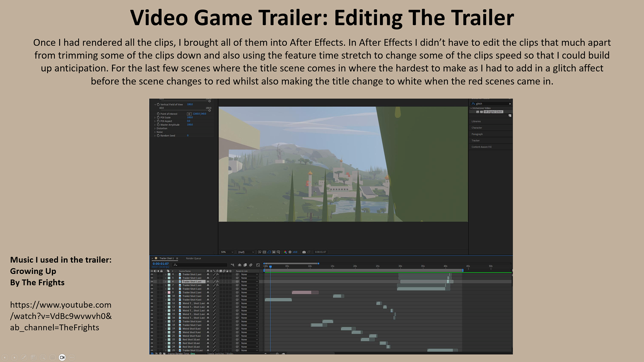The width and height of the screenshot is (644, 362).
Task: Hide layer 25 Trailer Shot 11.avi eye
Action: coord(152,350)
